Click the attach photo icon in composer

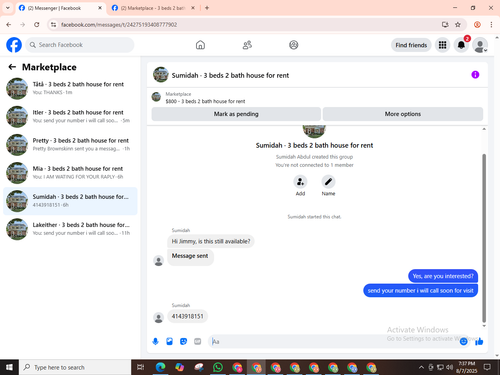click(169, 341)
